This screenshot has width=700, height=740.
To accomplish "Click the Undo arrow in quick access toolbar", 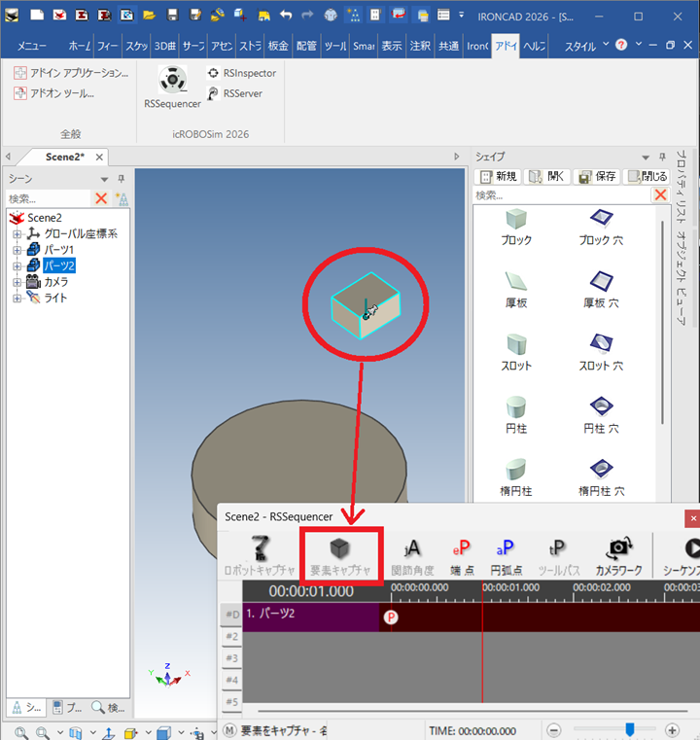I will 286,16.
